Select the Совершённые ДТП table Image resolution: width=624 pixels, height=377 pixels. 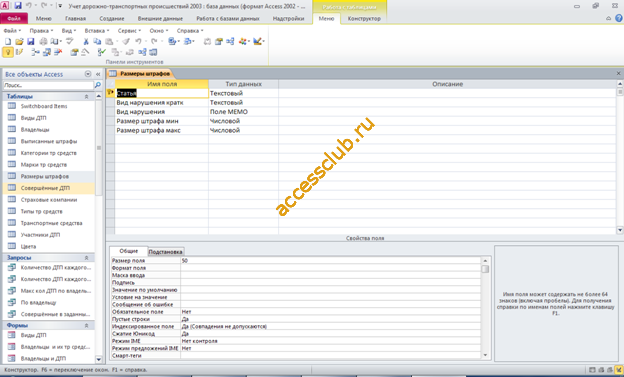(x=49, y=188)
